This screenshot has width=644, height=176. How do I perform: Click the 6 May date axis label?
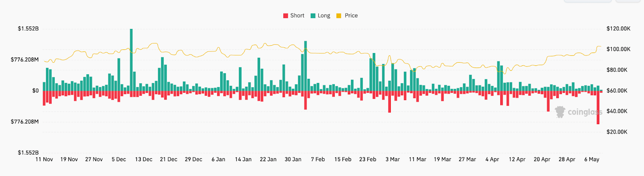[592, 160]
